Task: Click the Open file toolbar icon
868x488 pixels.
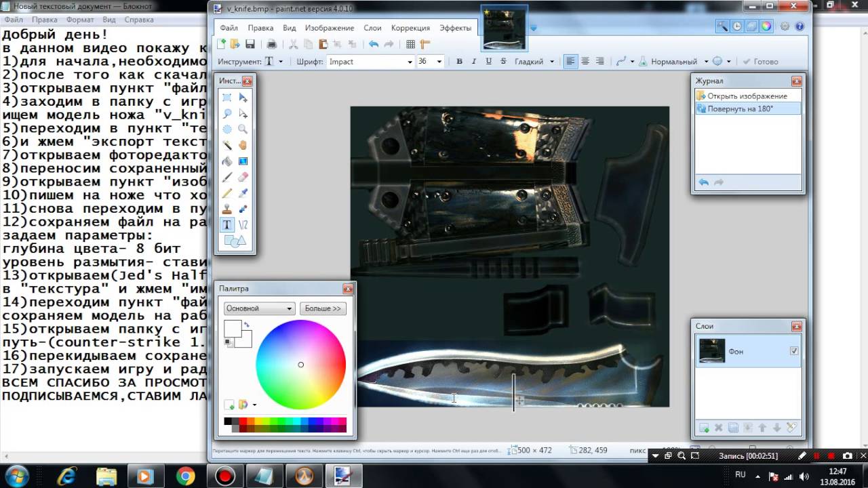Action: pos(235,44)
